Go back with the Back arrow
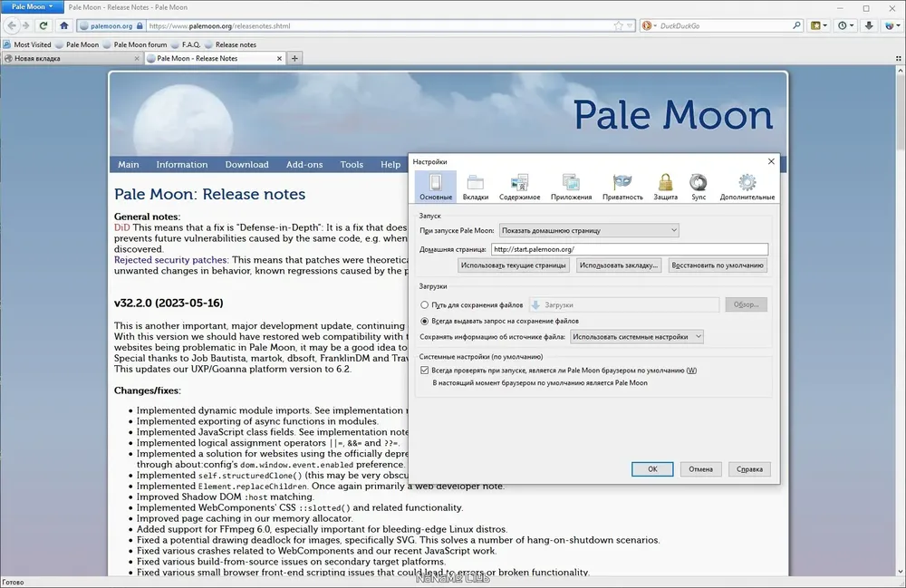 click(x=12, y=25)
